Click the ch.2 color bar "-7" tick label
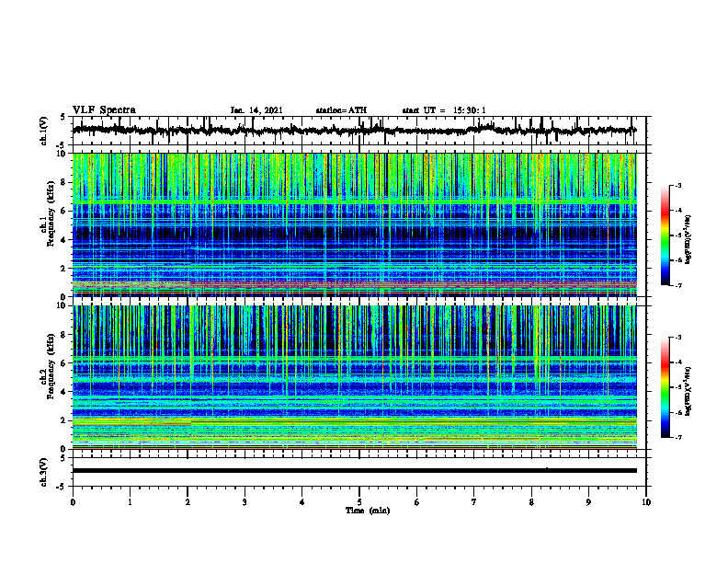 tap(678, 437)
